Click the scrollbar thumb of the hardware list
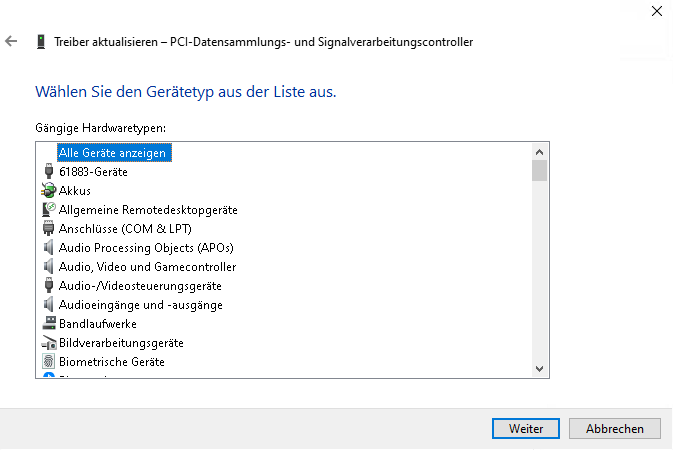This screenshot has height=450, width=673. pos(540,170)
